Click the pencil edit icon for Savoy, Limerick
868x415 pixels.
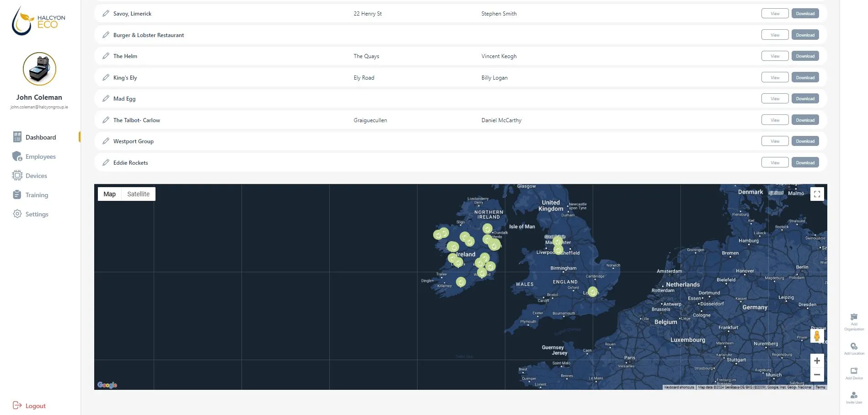pos(106,14)
